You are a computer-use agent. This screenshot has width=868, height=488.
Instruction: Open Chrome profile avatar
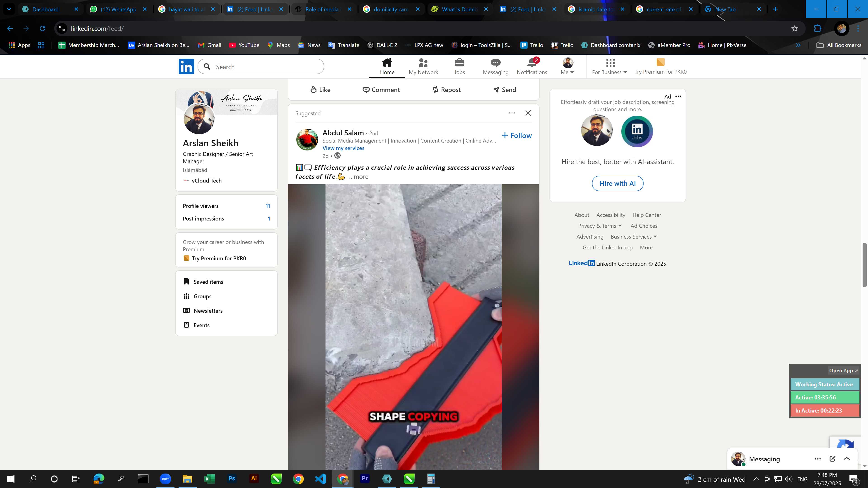pos(841,29)
